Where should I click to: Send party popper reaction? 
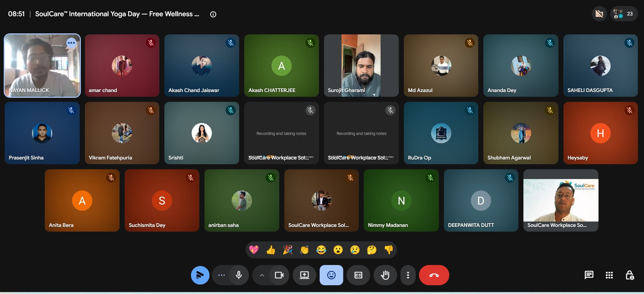(288, 250)
